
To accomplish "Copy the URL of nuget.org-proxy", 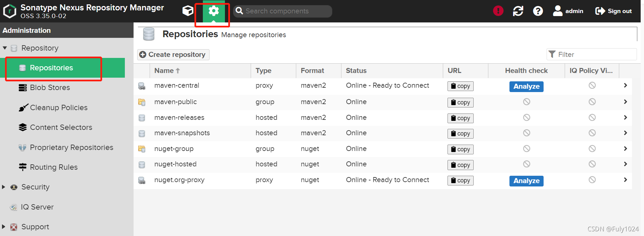I will coord(460,180).
